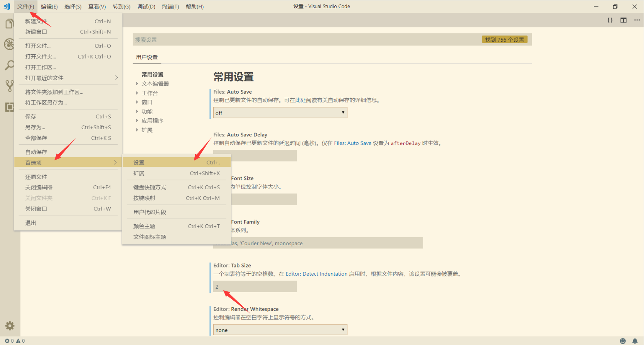
Task: Open the 转到(G) menu
Action: (x=121, y=7)
